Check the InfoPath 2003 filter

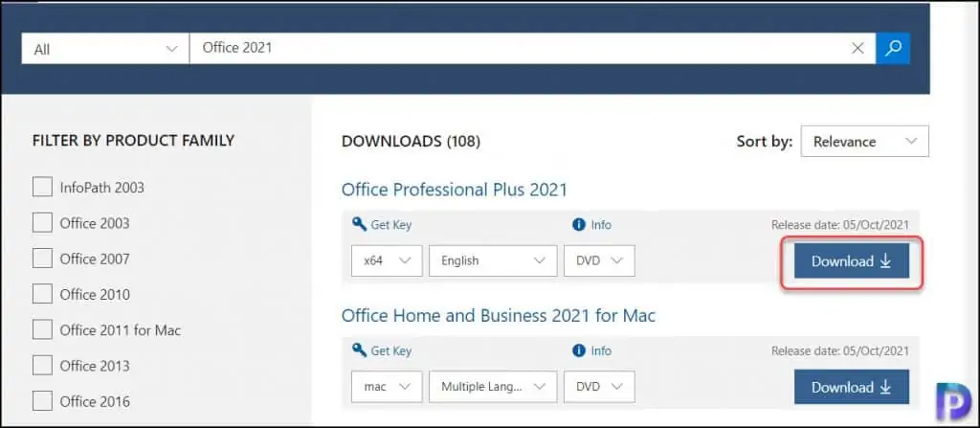[x=42, y=187]
